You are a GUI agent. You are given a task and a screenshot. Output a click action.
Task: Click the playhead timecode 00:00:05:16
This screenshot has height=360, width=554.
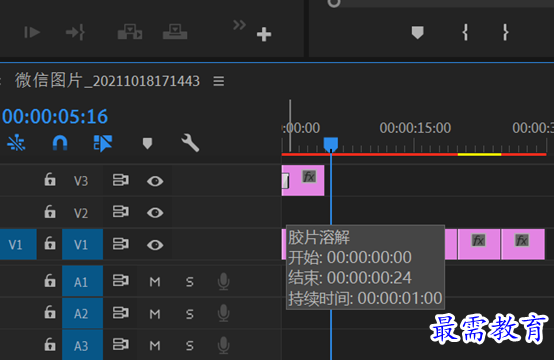pyautogui.click(x=55, y=117)
